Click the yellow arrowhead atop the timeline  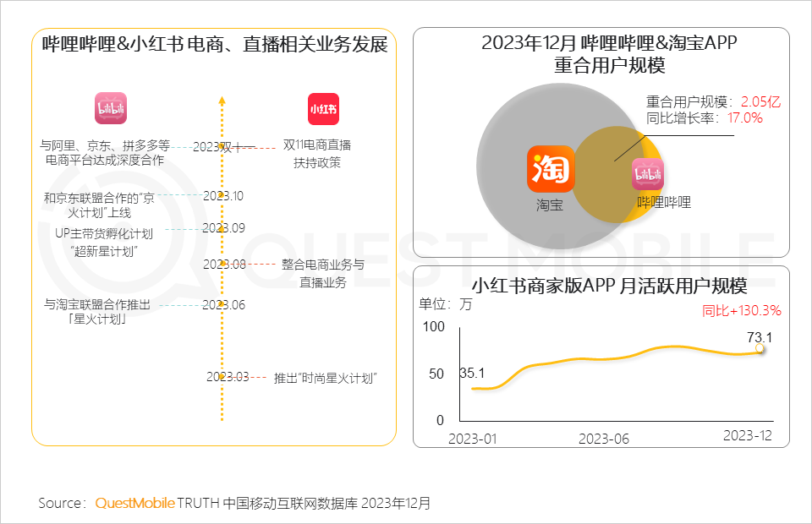click(x=222, y=101)
